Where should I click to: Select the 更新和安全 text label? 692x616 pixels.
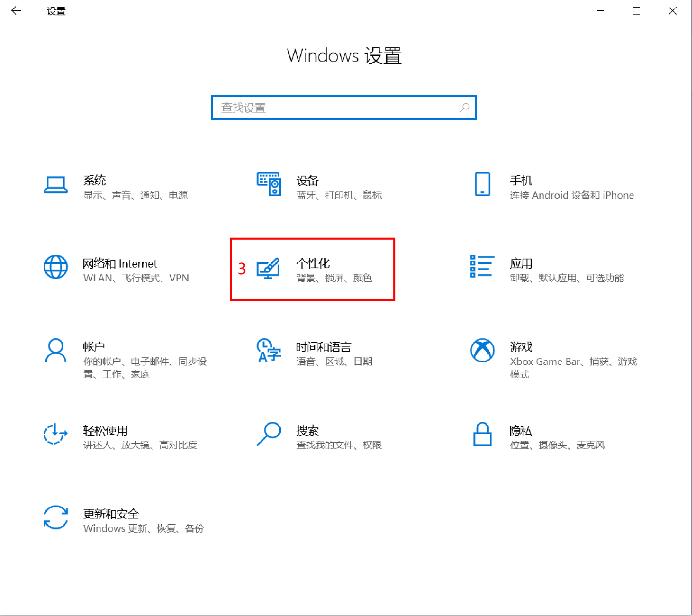(111, 514)
